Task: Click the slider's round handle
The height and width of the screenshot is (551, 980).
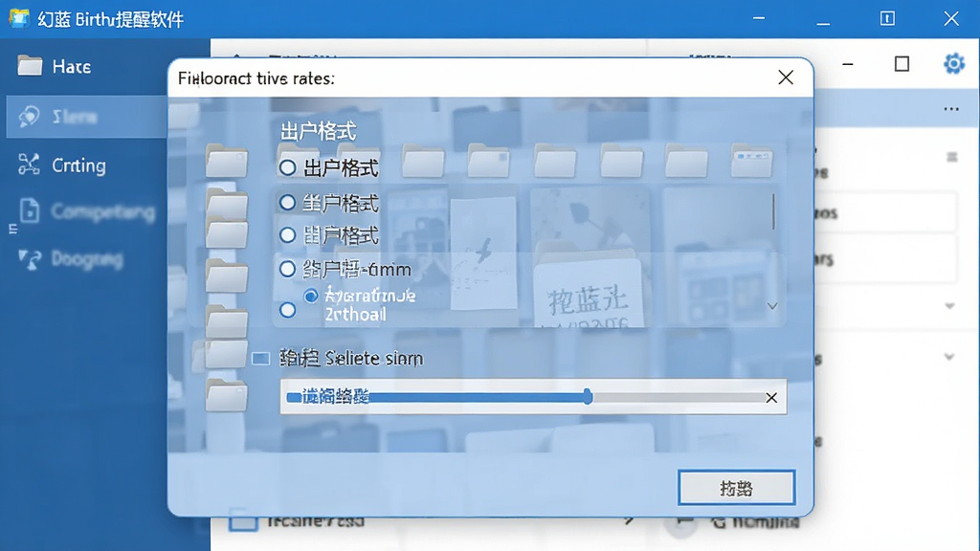Action: 588,397
